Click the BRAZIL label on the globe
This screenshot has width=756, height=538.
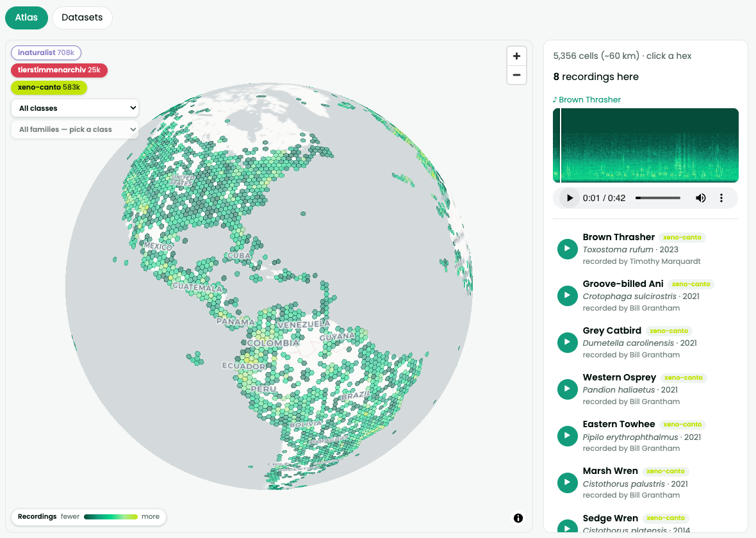pos(356,395)
